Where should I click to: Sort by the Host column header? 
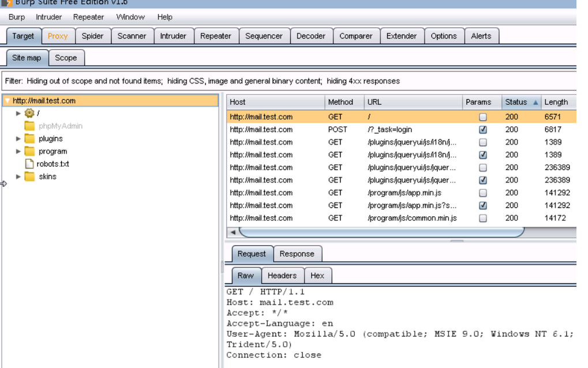(x=276, y=102)
